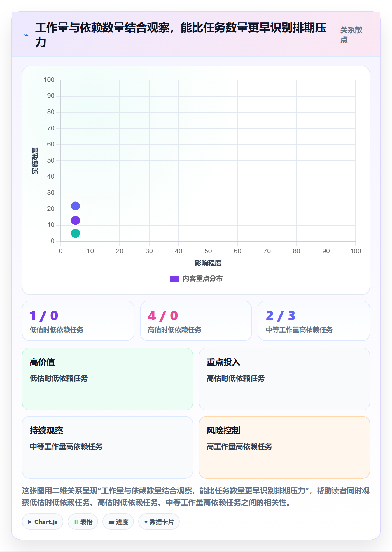Open the 重点投入 quadrant card
This screenshot has width=392, height=552.
[284, 379]
